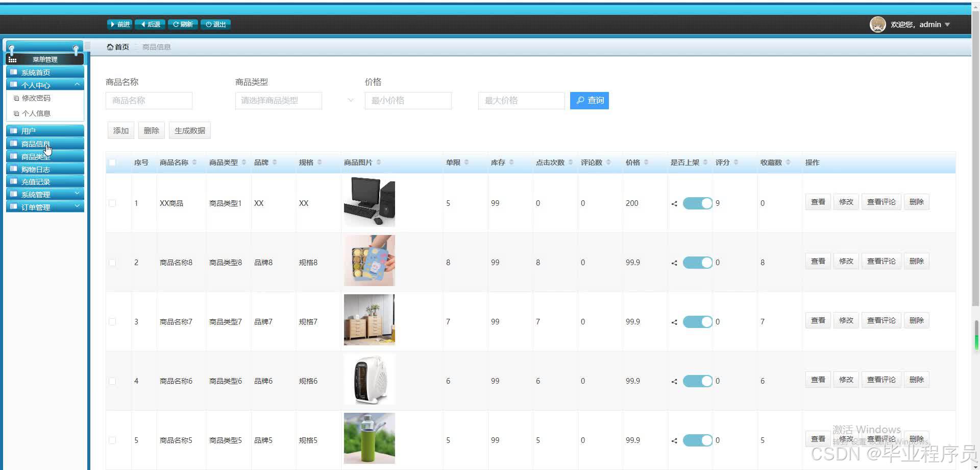This screenshot has width=980, height=470.
Task: Click 修改 for 商品名称8 row
Action: click(x=846, y=261)
